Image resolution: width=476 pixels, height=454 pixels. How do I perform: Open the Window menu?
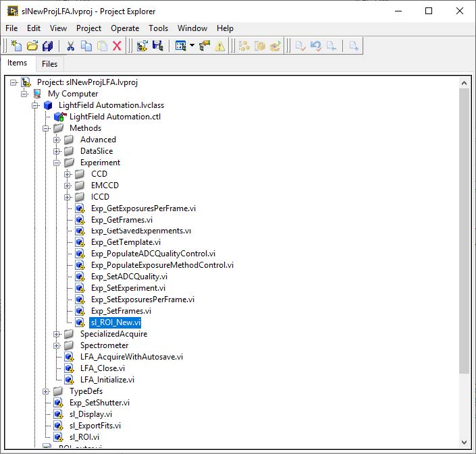coord(192,28)
